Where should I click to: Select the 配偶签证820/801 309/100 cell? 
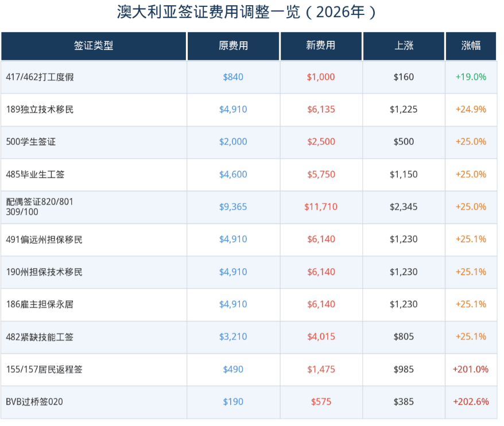40,207
